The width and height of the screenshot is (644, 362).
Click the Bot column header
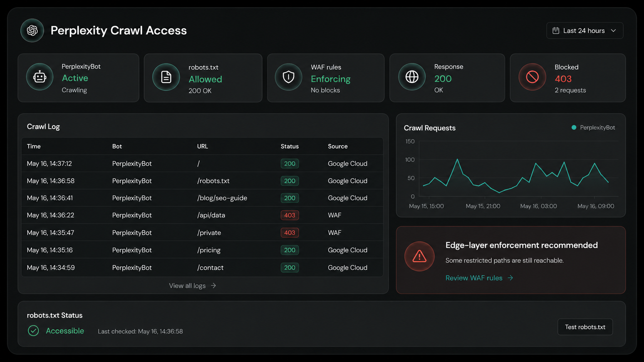pos(117,146)
